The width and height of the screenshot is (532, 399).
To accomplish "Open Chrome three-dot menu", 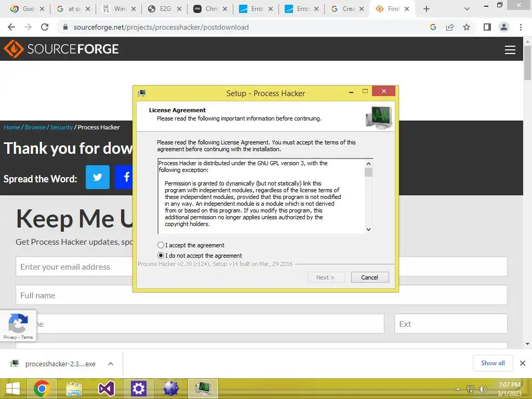I will [x=521, y=27].
